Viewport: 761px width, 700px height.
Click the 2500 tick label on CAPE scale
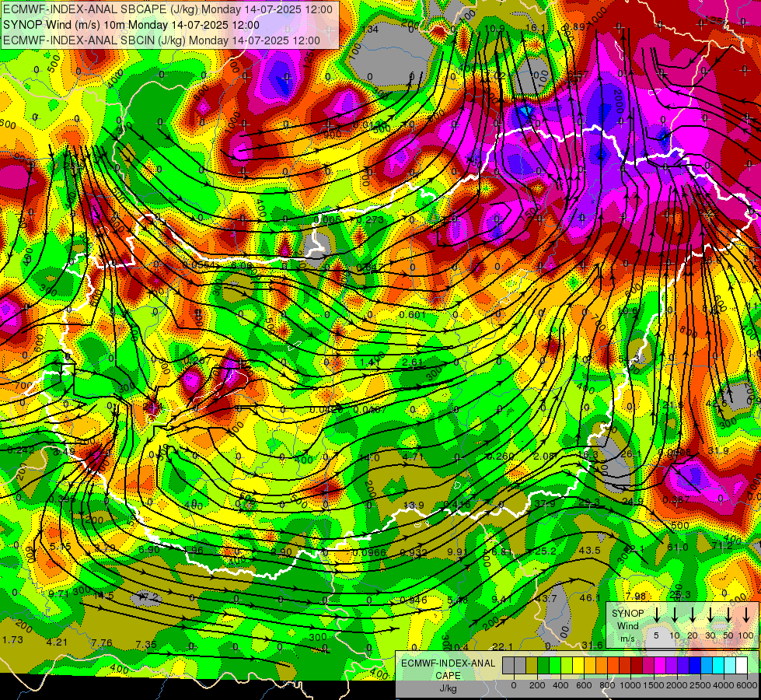(x=700, y=685)
